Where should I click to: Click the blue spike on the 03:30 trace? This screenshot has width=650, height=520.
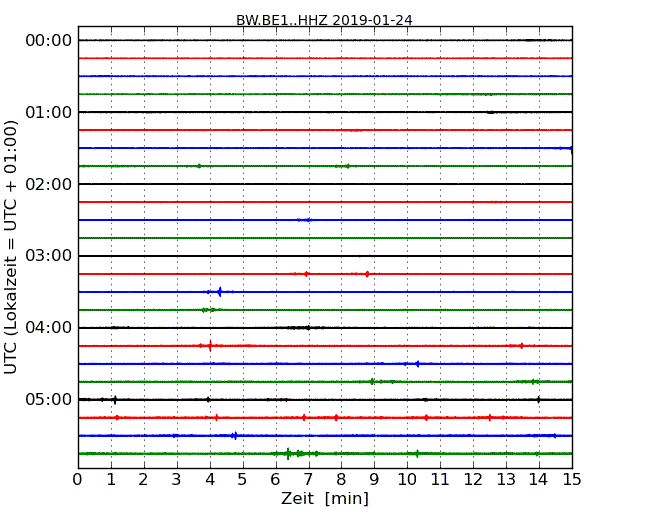coord(220,292)
